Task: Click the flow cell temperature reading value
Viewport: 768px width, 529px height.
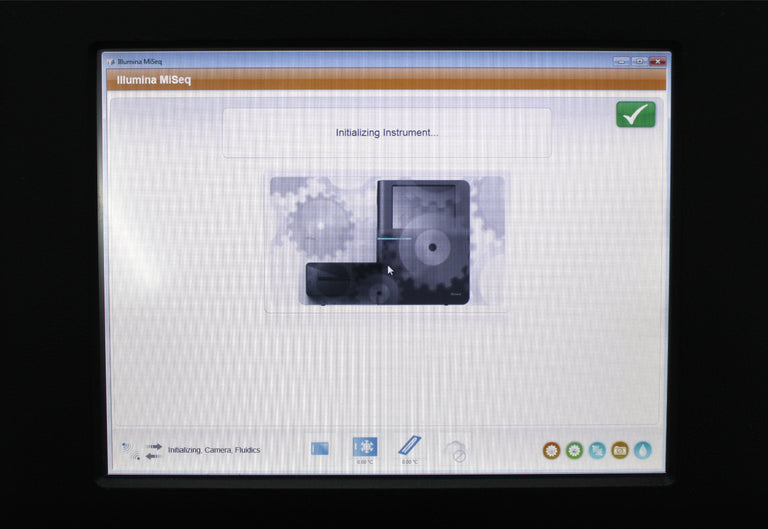Action: point(409,462)
